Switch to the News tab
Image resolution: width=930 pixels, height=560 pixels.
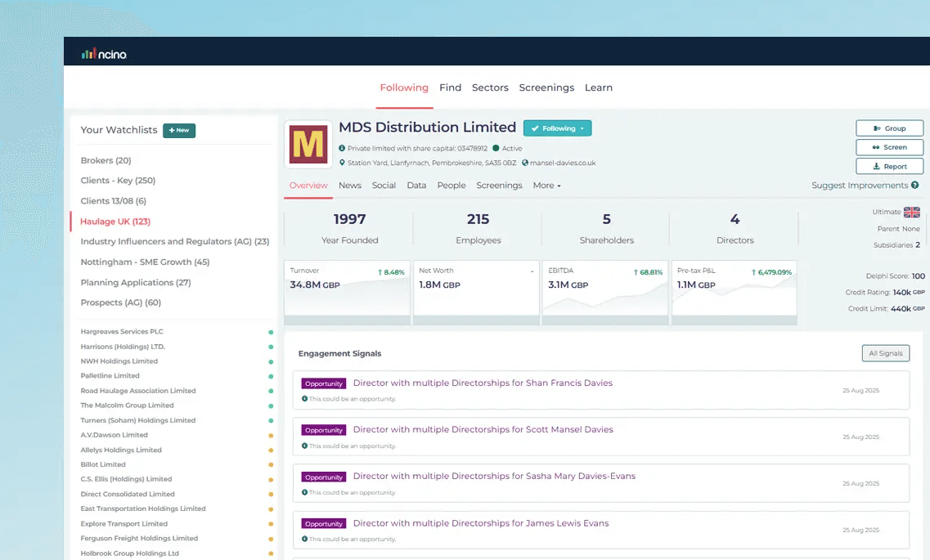coord(349,186)
